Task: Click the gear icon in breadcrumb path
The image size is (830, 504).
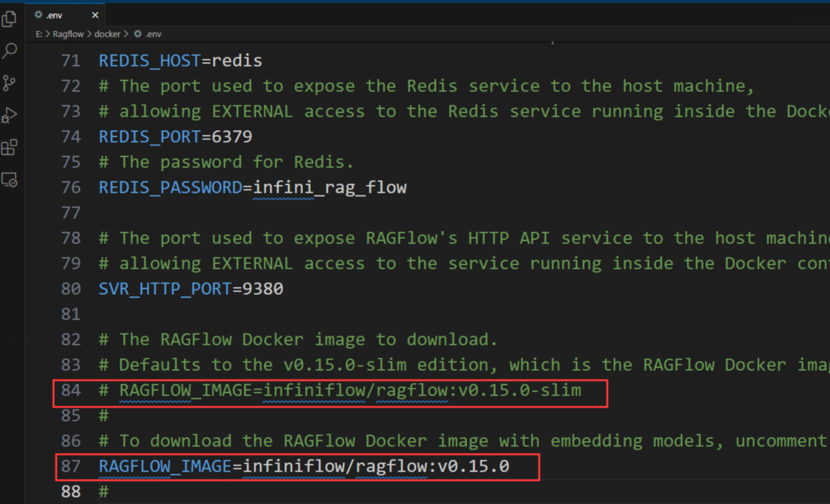Action: pos(137,34)
